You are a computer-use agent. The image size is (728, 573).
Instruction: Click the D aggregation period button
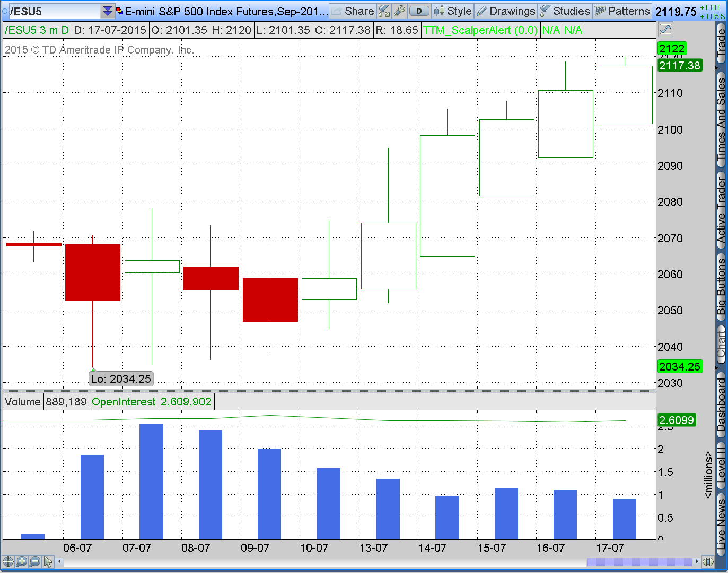point(419,11)
